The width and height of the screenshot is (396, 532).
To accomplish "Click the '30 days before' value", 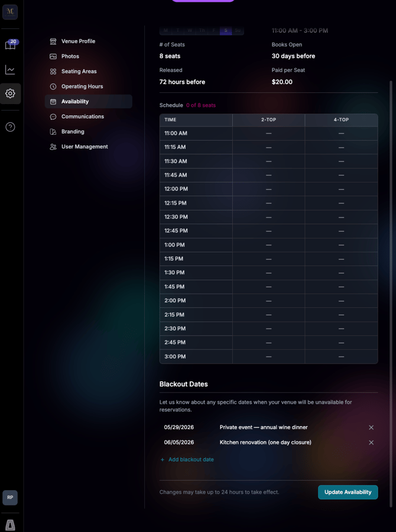I will (x=294, y=56).
